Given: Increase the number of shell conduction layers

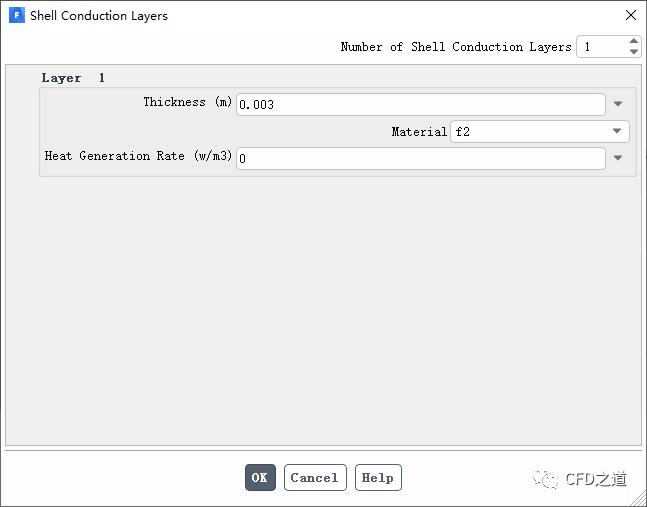Looking at the screenshot, I should tap(634, 42).
